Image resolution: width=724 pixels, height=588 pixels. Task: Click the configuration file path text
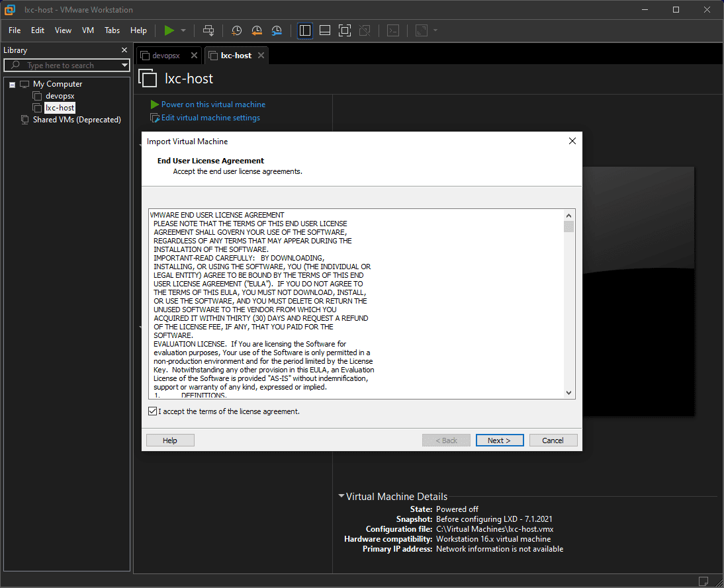[494, 529]
